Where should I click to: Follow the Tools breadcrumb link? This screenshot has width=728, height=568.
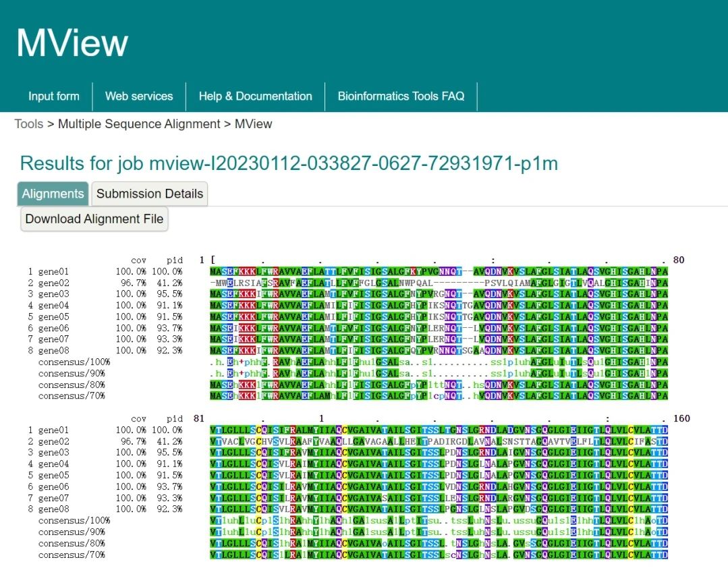coord(29,124)
